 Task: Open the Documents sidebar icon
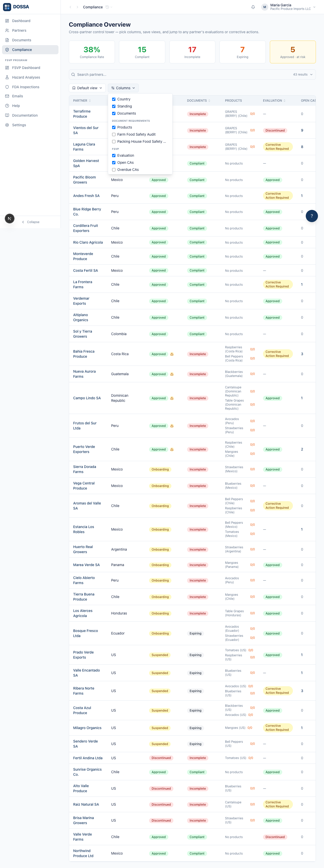point(7,40)
